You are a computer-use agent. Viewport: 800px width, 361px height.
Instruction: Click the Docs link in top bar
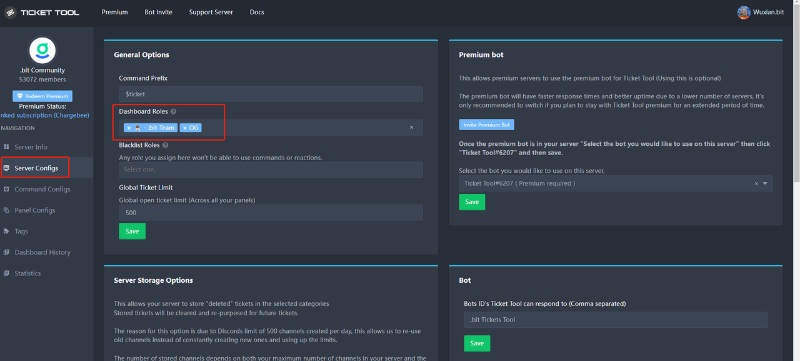[257, 12]
